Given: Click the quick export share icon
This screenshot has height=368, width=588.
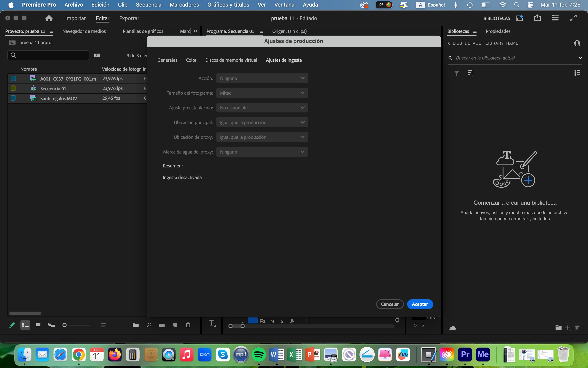Looking at the screenshot, I should tap(537, 18).
